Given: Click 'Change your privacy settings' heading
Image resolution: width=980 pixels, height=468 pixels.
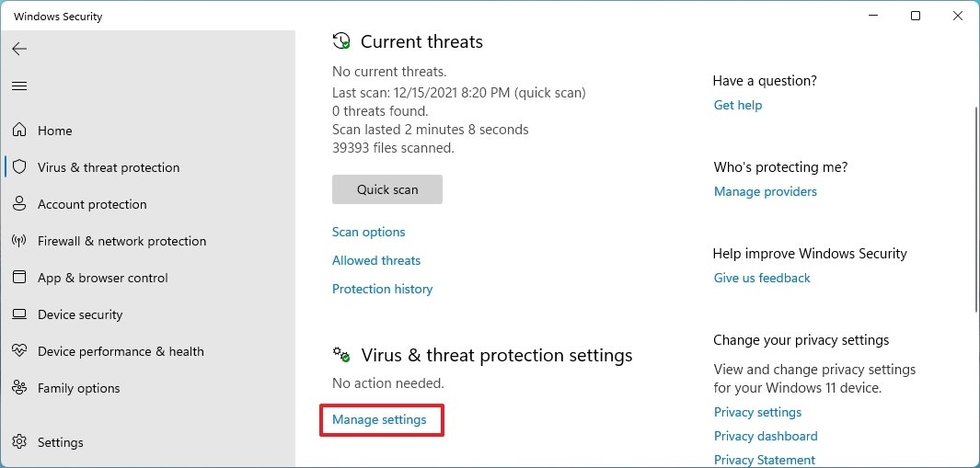Looking at the screenshot, I should (801, 340).
